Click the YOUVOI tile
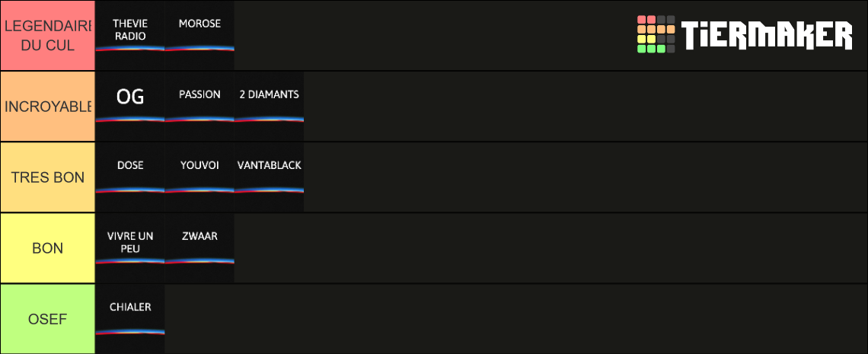 click(x=199, y=177)
